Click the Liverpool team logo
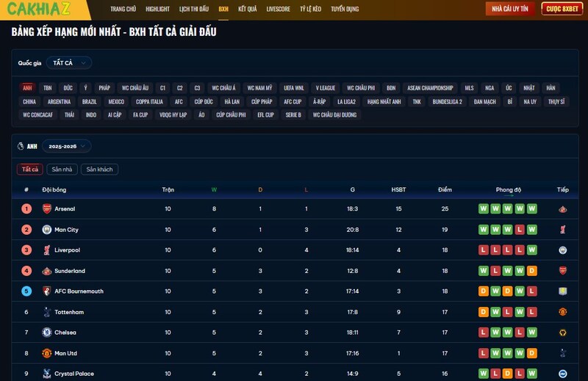The width and height of the screenshot is (588, 381). (47, 250)
